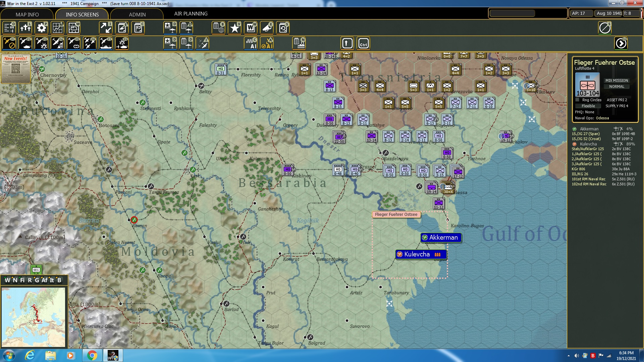The width and height of the screenshot is (644, 362).
Task: Open the factory list icon (N)
Action: click(x=299, y=44)
